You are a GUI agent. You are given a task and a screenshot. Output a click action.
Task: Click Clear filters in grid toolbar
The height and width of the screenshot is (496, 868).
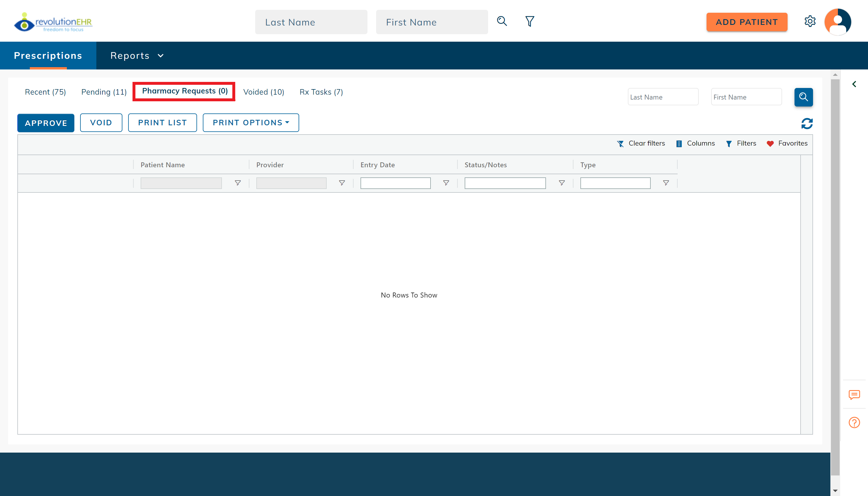641,144
